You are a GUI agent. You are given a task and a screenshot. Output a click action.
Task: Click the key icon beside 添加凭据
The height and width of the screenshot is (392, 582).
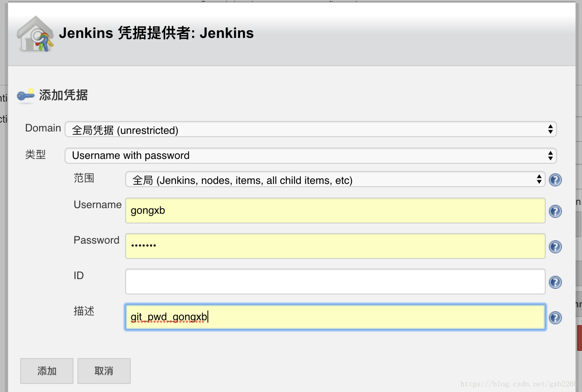(x=25, y=96)
